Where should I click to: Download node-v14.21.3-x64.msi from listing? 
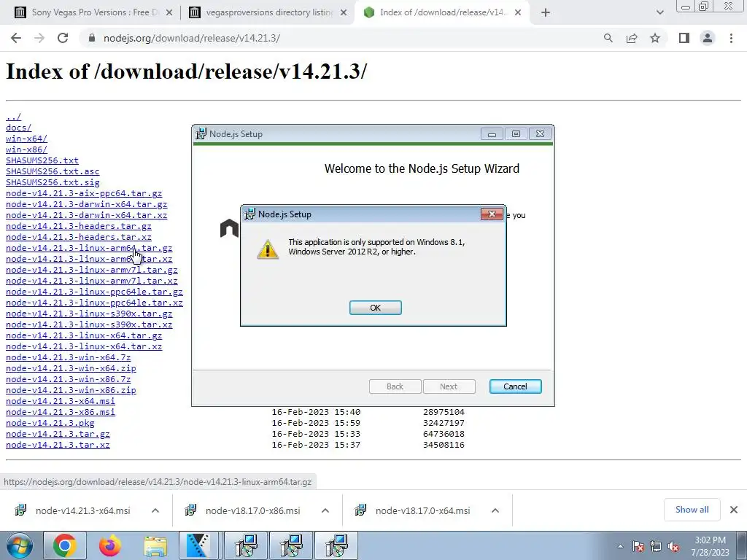[60, 402]
